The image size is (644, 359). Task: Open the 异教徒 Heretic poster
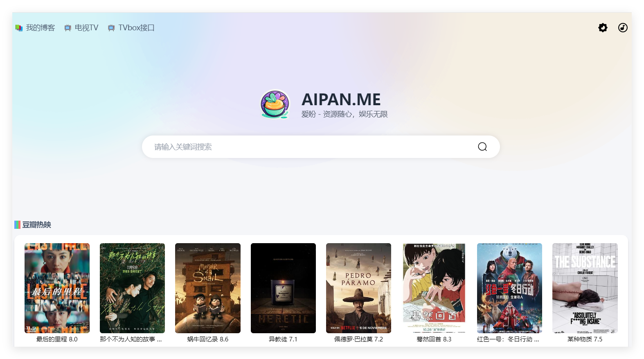tap(283, 288)
